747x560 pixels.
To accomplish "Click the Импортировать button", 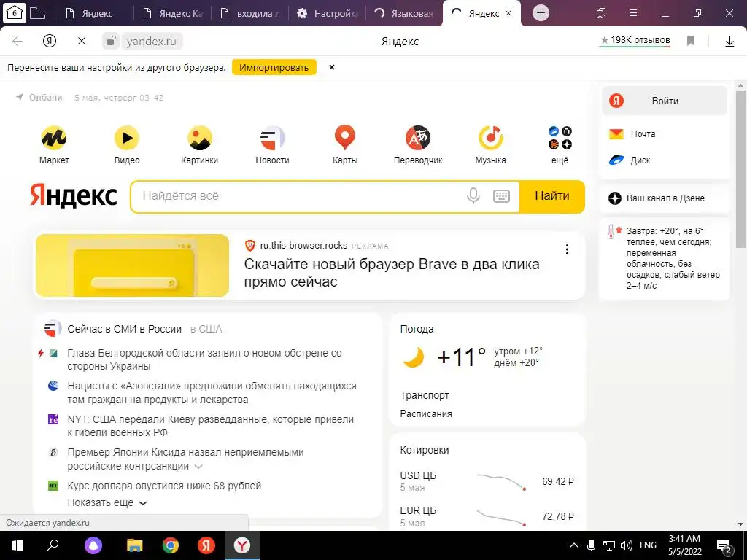I will tap(274, 68).
